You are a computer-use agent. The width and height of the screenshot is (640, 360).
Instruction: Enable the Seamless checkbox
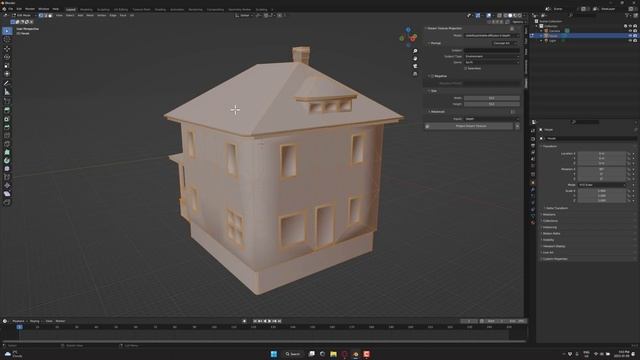click(466, 69)
